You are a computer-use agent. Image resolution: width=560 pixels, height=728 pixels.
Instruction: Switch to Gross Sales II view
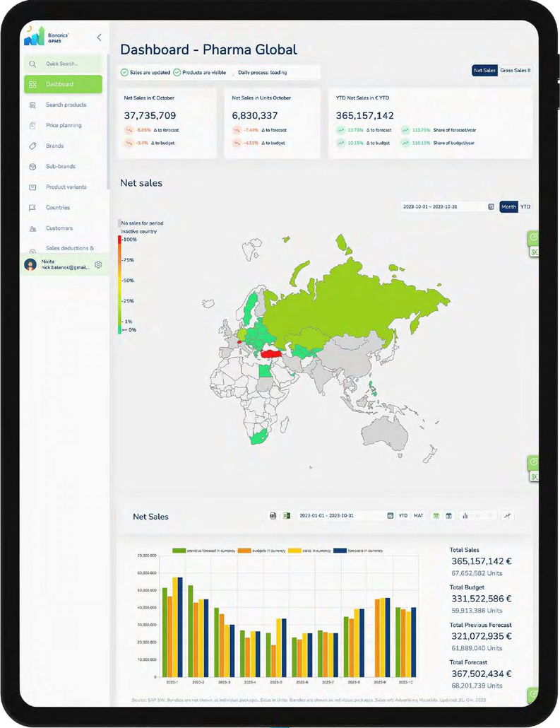point(515,71)
